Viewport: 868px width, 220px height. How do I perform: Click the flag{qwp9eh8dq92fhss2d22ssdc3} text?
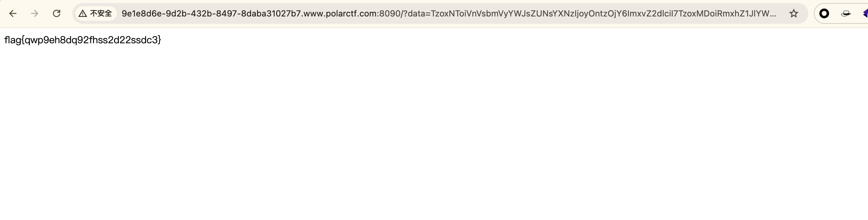coord(82,40)
